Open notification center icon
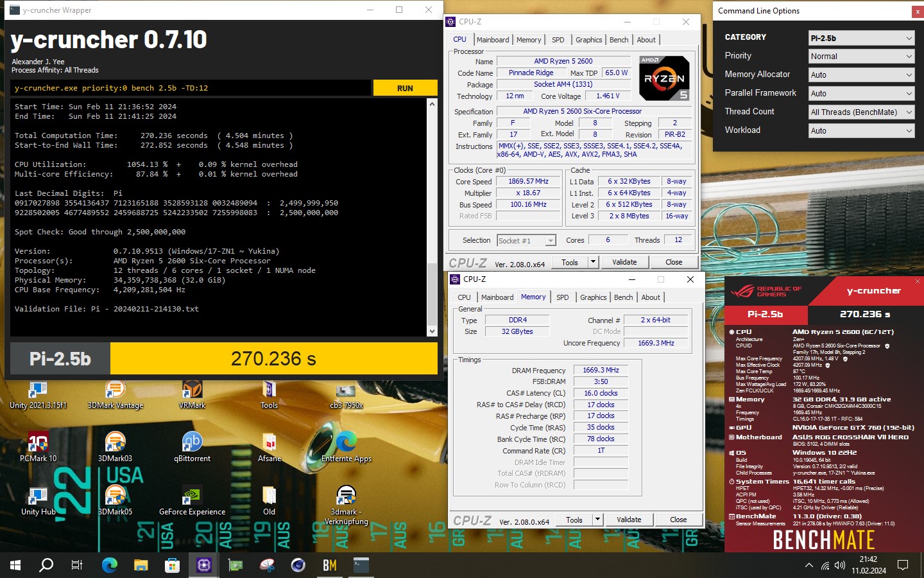 click(903, 566)
